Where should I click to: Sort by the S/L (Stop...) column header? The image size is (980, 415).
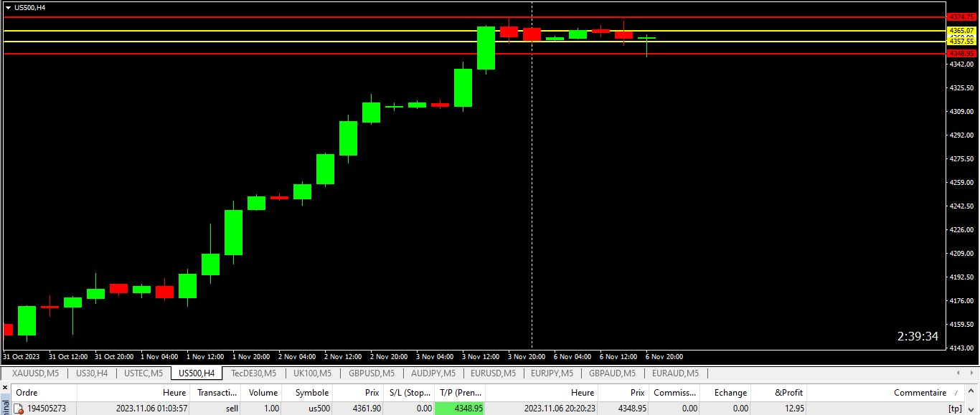[x=409, y=393]
